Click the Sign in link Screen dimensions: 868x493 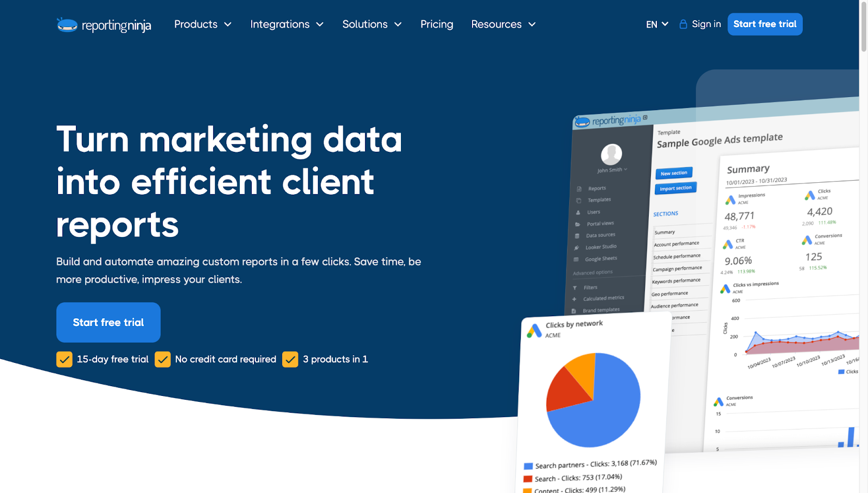706,24
